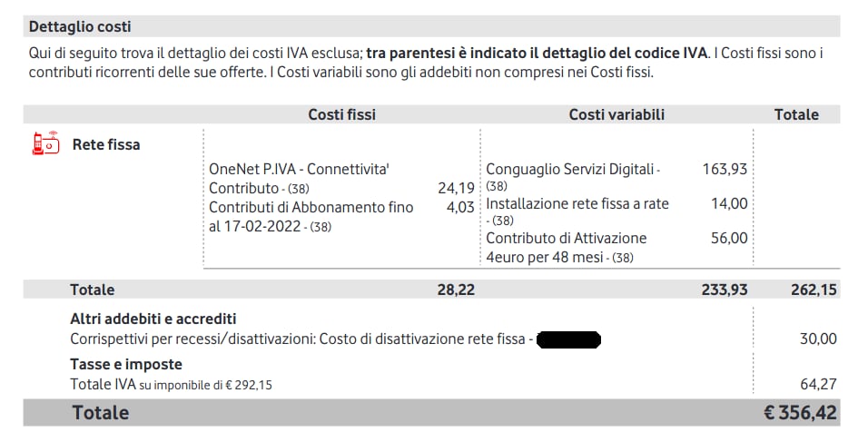Click the Totale column header
Image resolution: width=868 pixels, height=442 pixels.
coord(795,114)
